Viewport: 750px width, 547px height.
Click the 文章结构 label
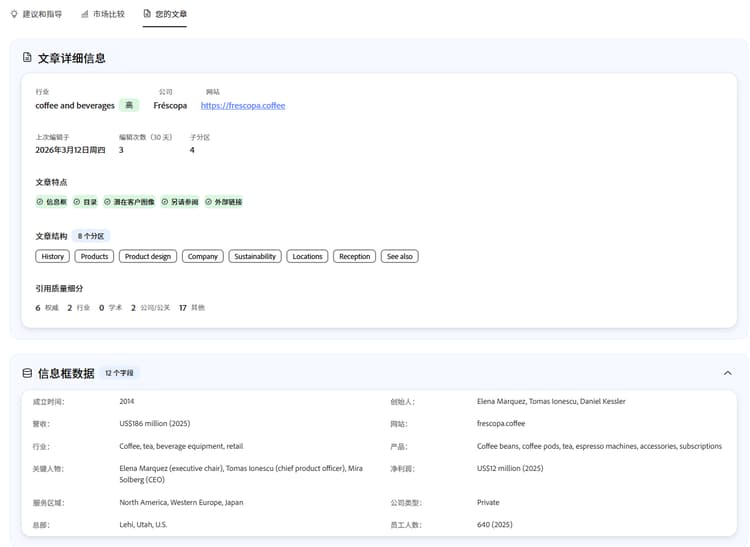point(51,236)
